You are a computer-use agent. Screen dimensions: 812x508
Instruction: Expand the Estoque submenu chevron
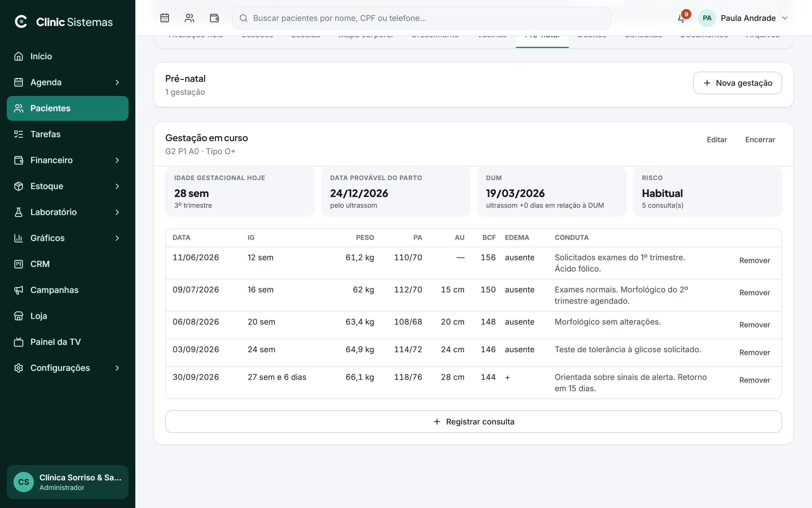pos(117,186)
